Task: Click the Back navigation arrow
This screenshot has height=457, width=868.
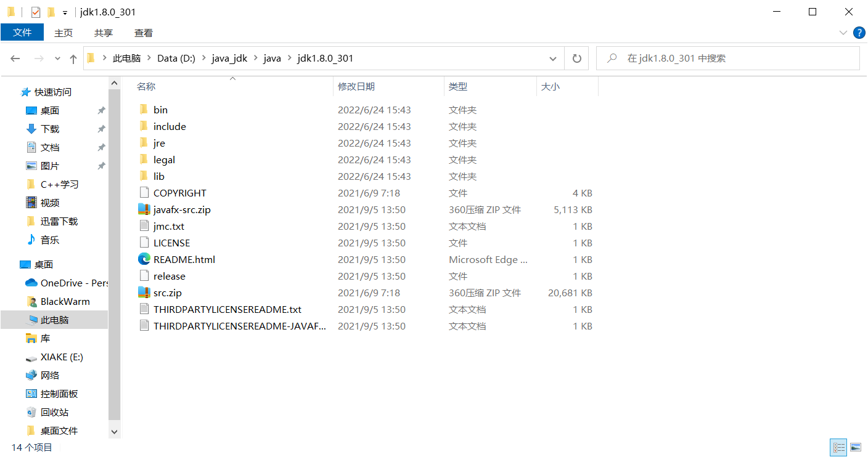Action: (x=15, y=59)
